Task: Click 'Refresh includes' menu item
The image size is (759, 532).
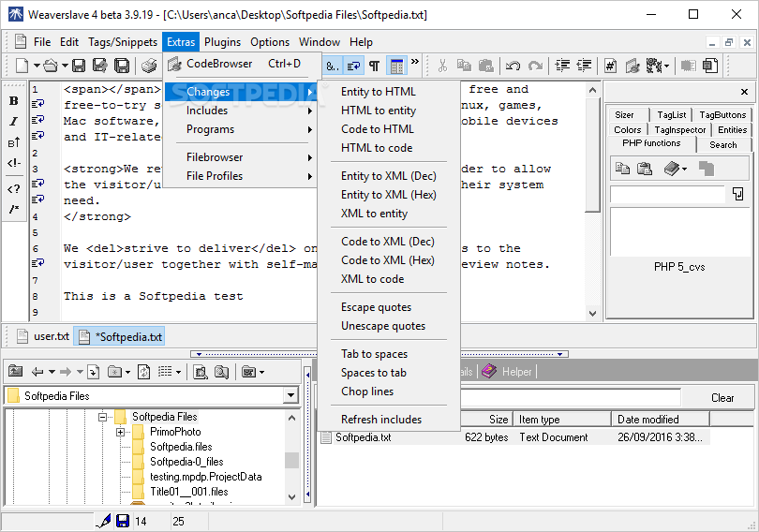Action: coord(389,420)
